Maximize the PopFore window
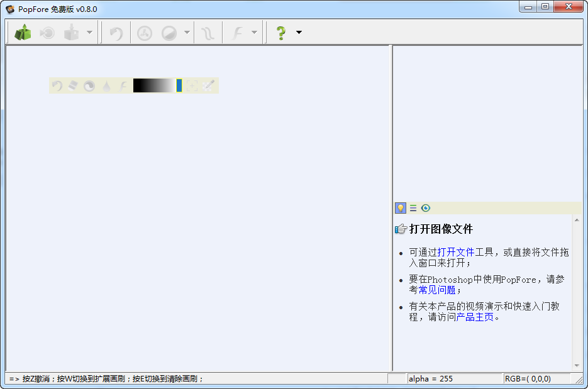This screenshot has width=588, height=389. click(x=545, y=7)
